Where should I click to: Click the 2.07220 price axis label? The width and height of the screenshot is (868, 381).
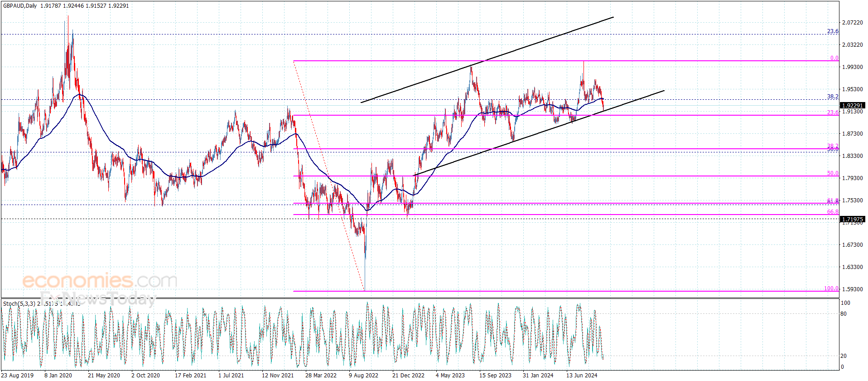pyautogui.click(x=852, y=23)
